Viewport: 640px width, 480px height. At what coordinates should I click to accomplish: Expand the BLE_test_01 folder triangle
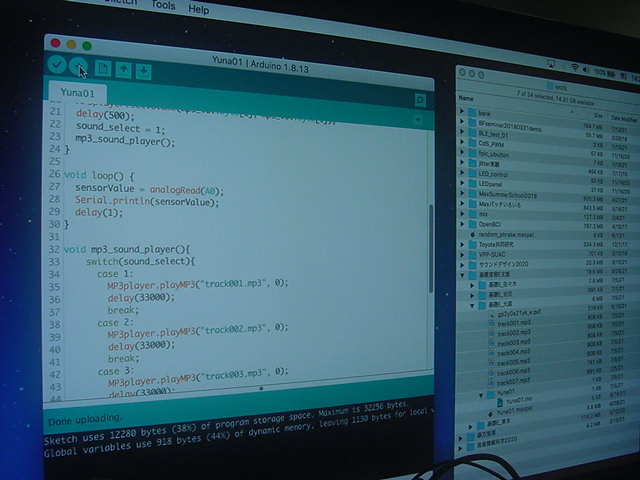pos(462,131)
